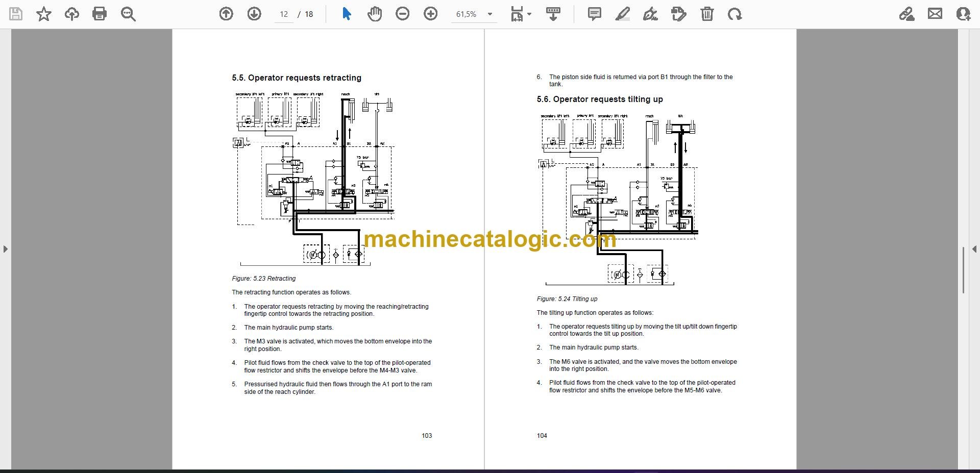Activate the Hand pan tool
Viewport: 980px width, 473px height.
[375, 14]
